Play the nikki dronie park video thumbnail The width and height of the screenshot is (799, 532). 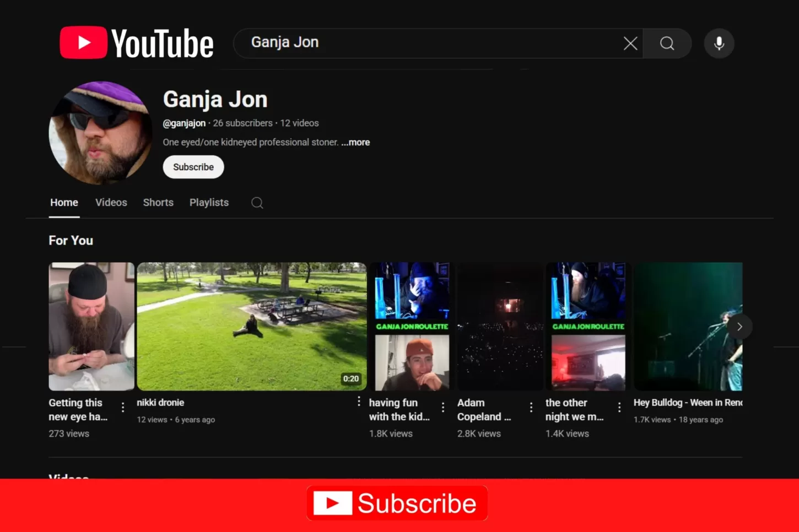pos(252,327)
